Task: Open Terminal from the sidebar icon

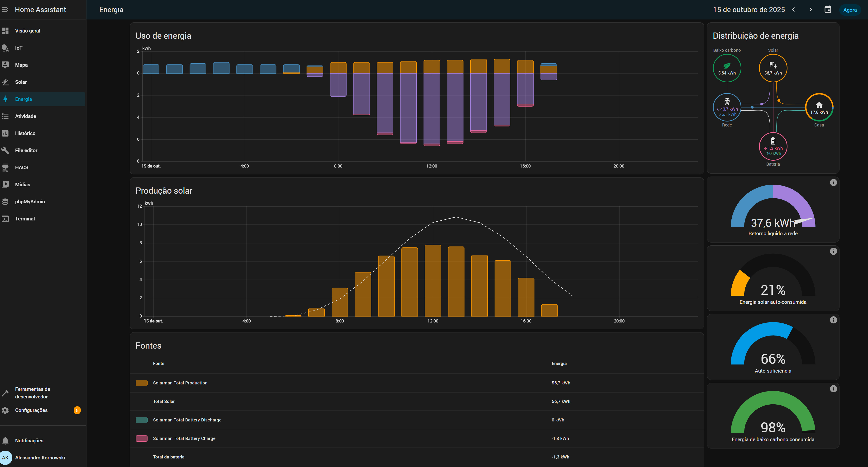Action: point(5,219)
